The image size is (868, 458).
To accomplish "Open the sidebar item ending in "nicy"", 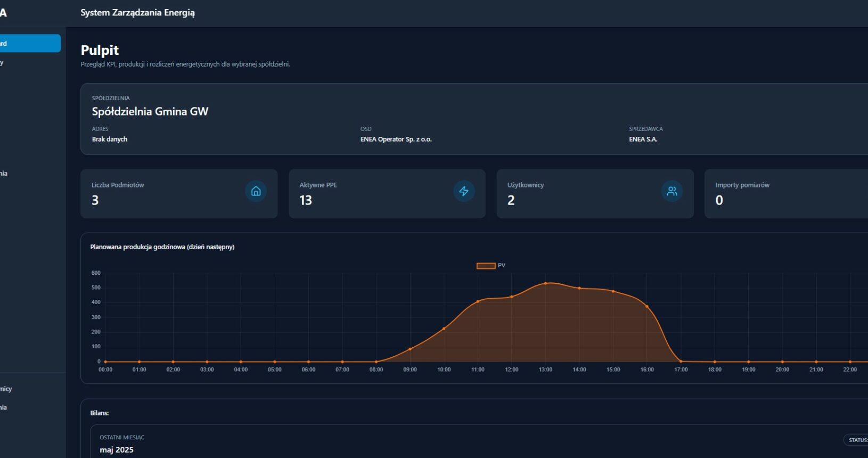I will pyautogui.click(x=6, y=389).
